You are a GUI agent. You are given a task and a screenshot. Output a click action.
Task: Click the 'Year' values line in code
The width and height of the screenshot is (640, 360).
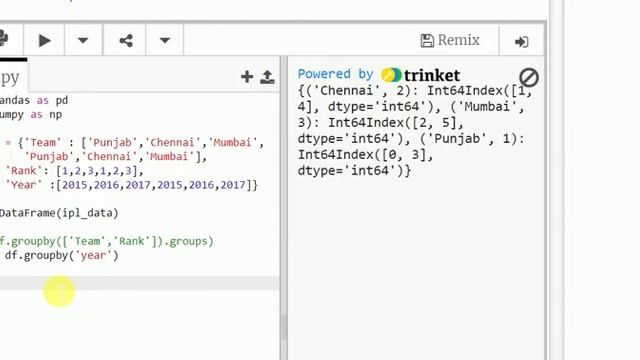(131, 185)
